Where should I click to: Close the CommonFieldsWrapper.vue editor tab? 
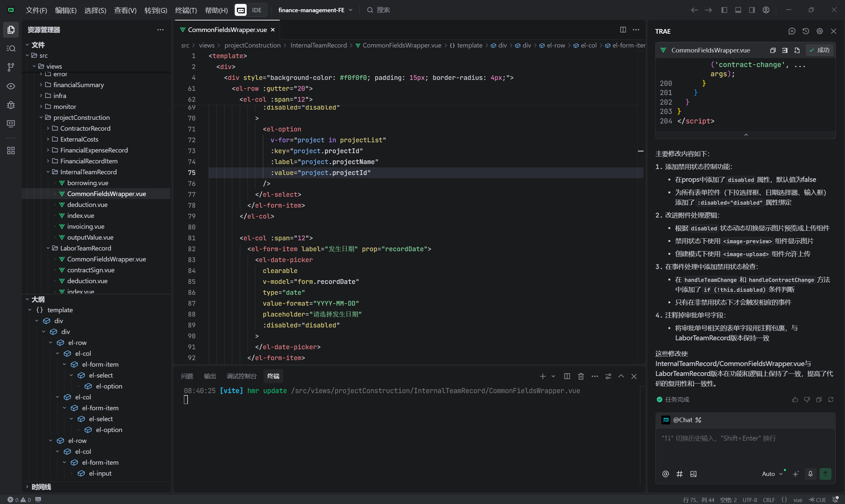tap(272, 30)
